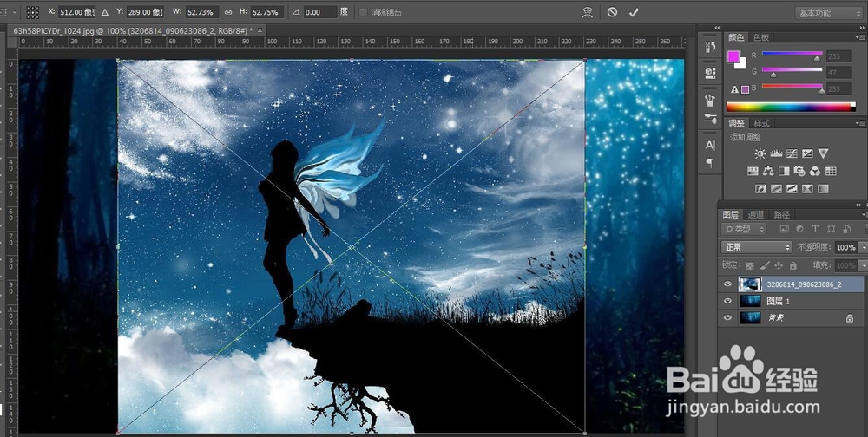Image resolution: width=868 pixels, height=437 pixels.
Task: Add an Exposure adjustment
Action: tap(807, 153)
